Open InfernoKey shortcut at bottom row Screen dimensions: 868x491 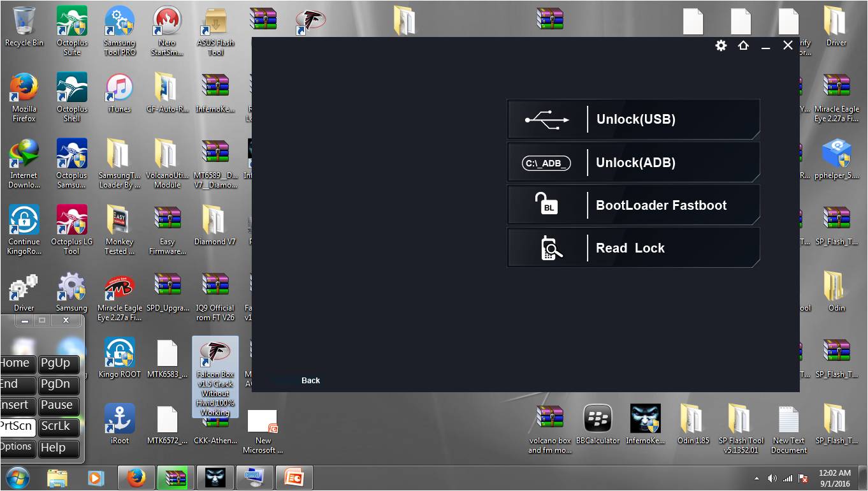[x=646, y=425]
